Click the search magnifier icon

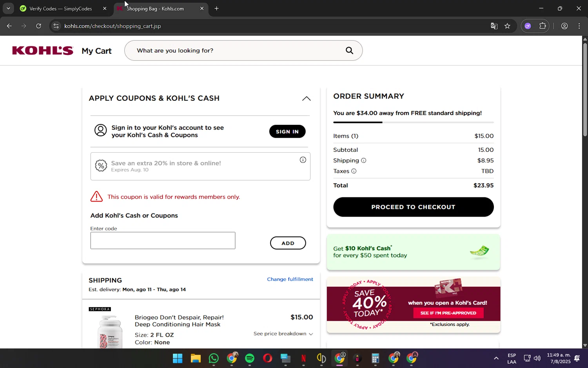[x=349, y=51]
